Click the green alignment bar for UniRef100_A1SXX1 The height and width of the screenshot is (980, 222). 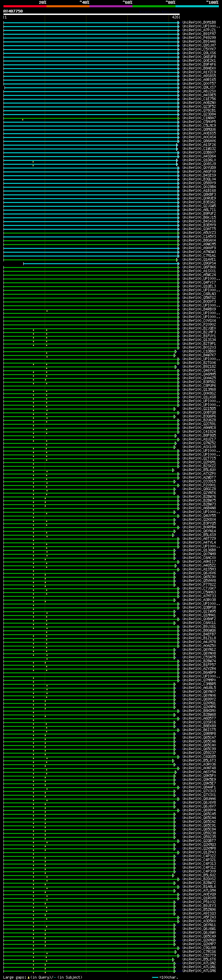91,271
